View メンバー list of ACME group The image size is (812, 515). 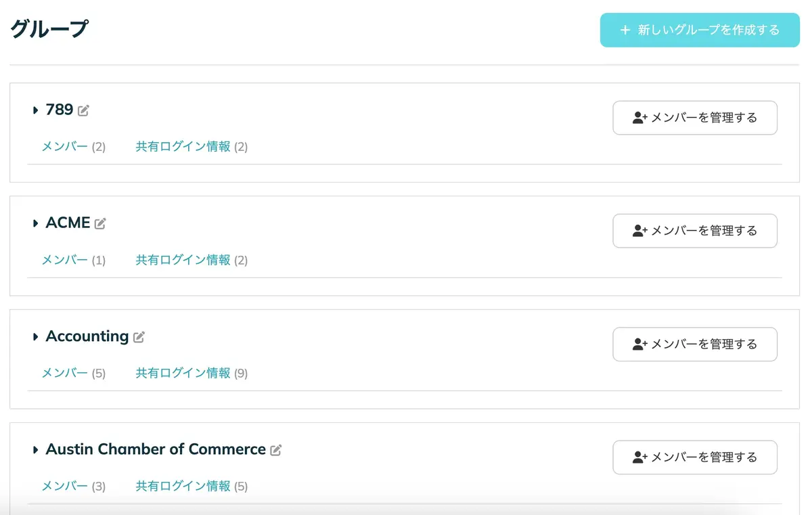pos(65,260)
